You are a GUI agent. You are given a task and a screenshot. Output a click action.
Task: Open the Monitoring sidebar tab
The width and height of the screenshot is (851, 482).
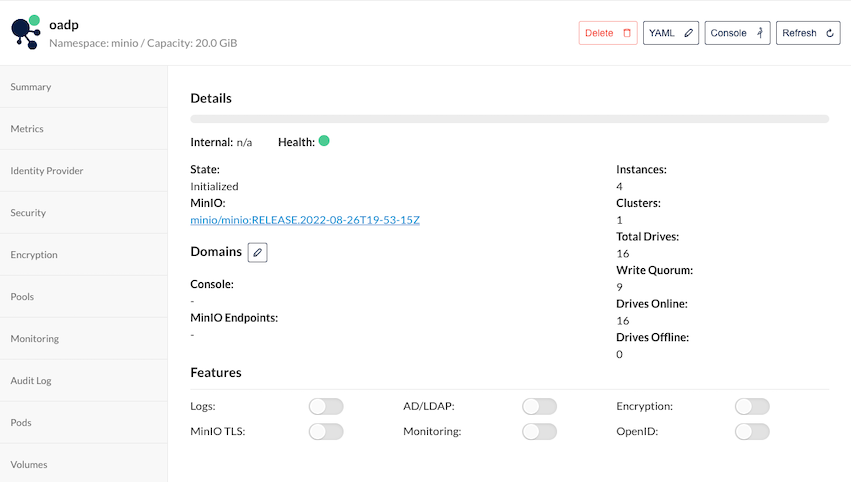click(84, 339)
